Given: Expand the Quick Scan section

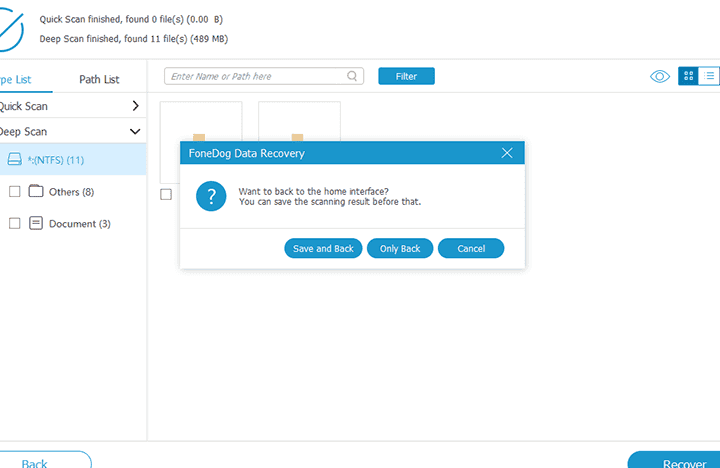Looking at the screenshot, I should [x=135, y=106].
